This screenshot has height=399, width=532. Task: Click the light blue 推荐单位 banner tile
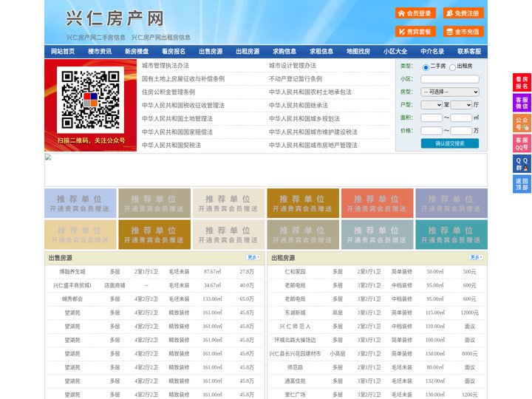(81, 203)
